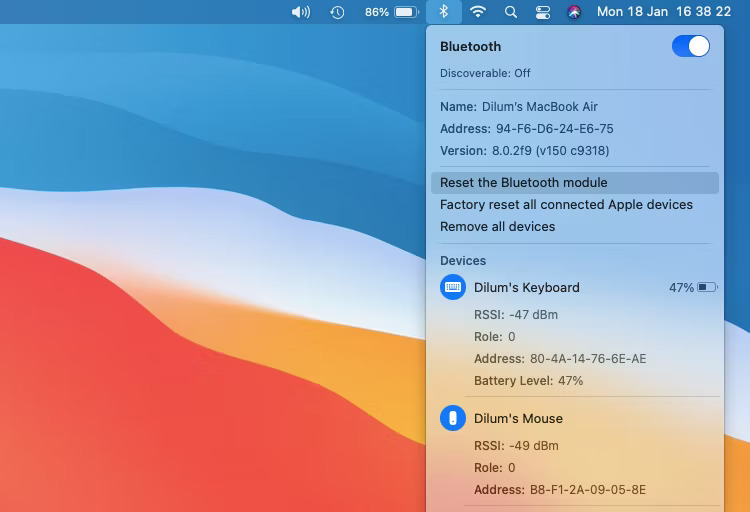Click the Bluetooth icon in menu bar
The height and width of the screenshot is (512, 750).
pos(444,12)
